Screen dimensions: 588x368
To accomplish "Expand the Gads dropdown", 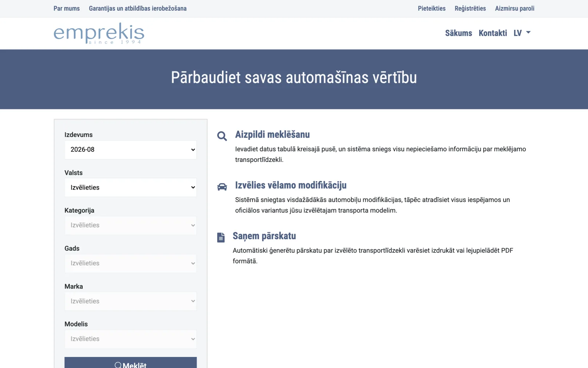I will (x=130, y=263).
